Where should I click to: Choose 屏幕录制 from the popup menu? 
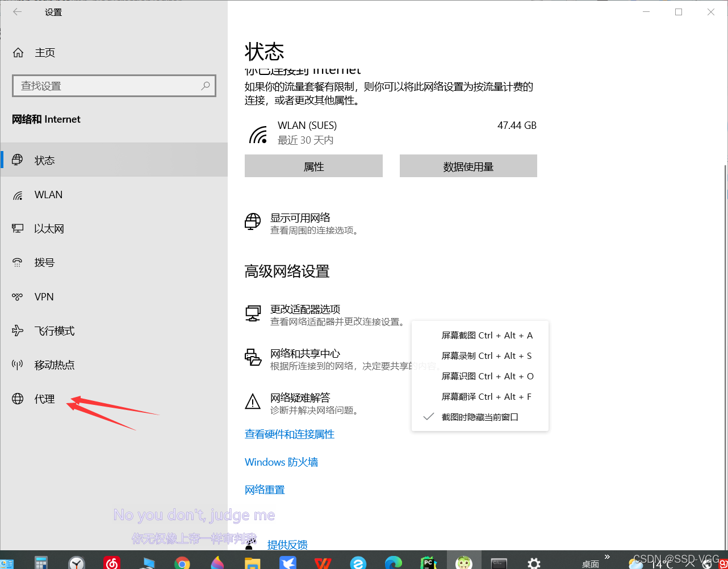click(x=487, y=355)
